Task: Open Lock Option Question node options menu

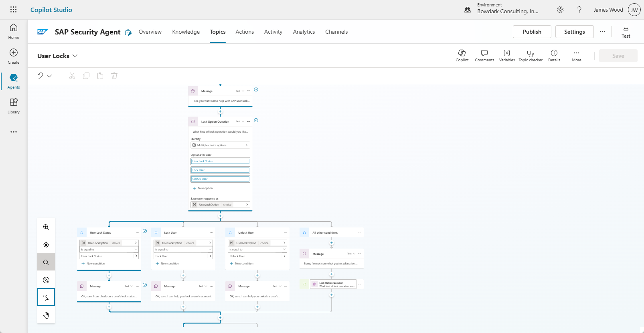Action: (x=249, y=121)
